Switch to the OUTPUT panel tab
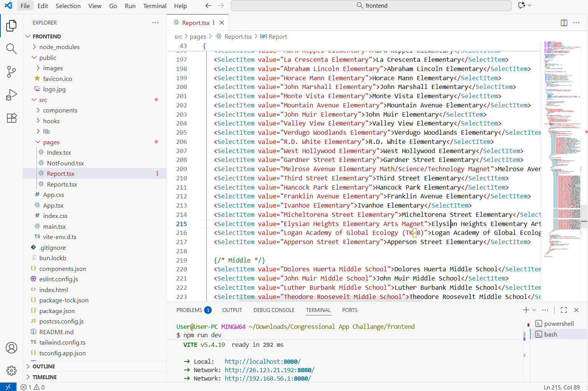This screenshot has width=588, height=391. tap(232, 310)
